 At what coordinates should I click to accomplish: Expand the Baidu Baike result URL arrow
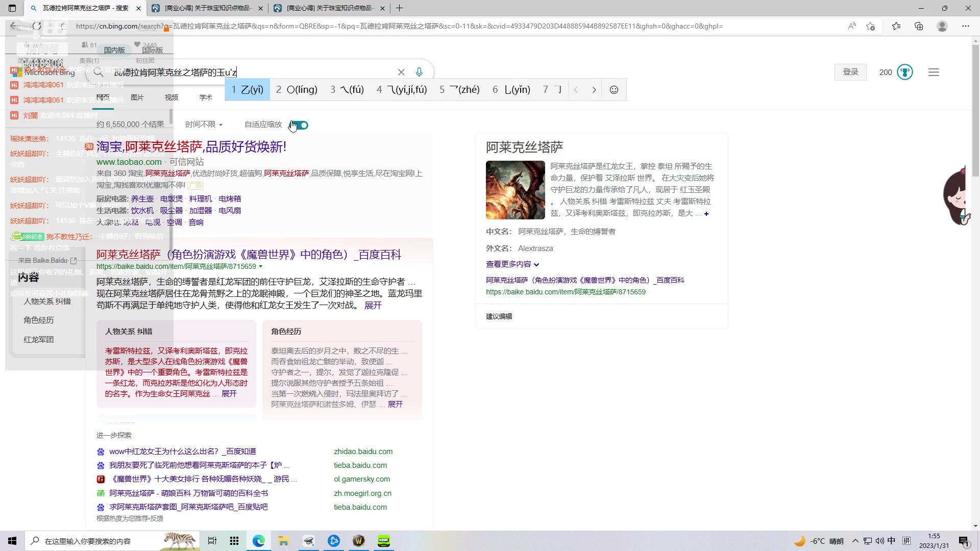tap(260, 267)
